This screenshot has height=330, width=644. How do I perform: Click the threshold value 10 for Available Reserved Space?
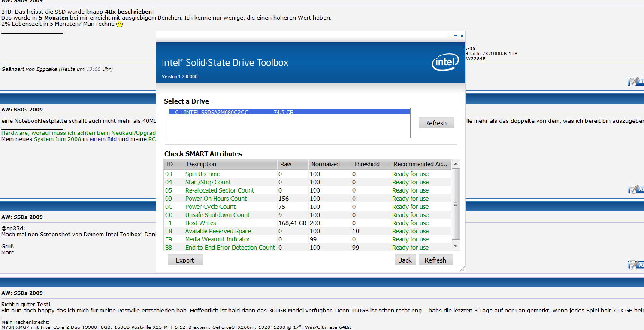(356, 231)
